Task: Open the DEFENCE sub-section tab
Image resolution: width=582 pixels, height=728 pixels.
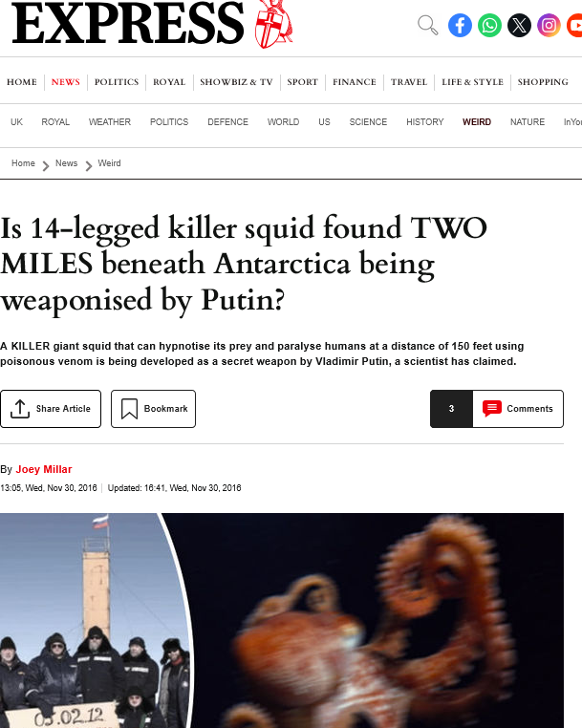Action: click(x=227, y=122)
